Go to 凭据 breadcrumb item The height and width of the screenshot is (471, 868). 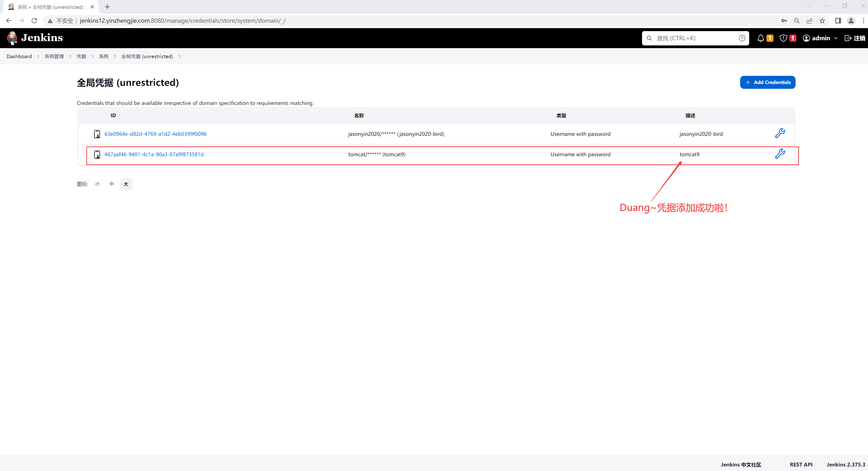[x=81, y=56]
